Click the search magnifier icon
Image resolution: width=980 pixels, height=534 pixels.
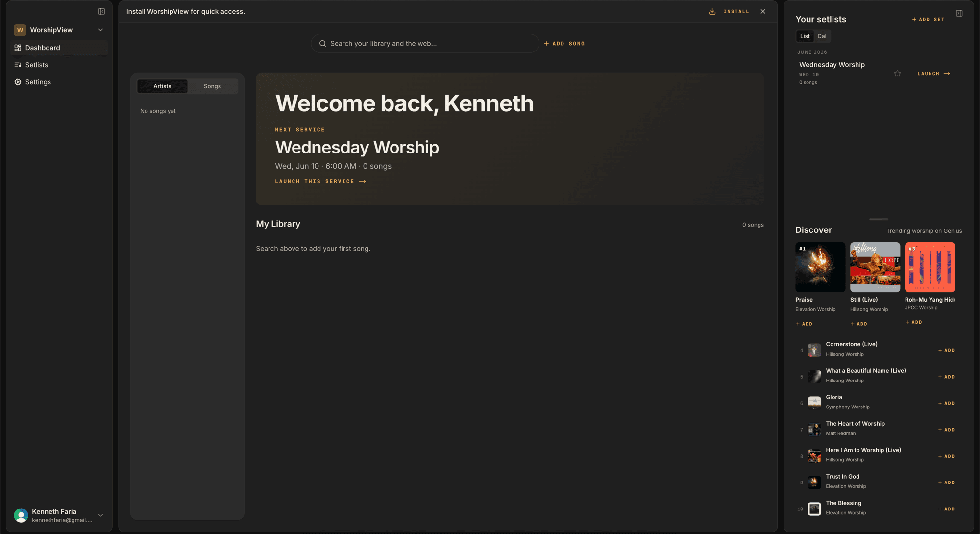[322, 43]
